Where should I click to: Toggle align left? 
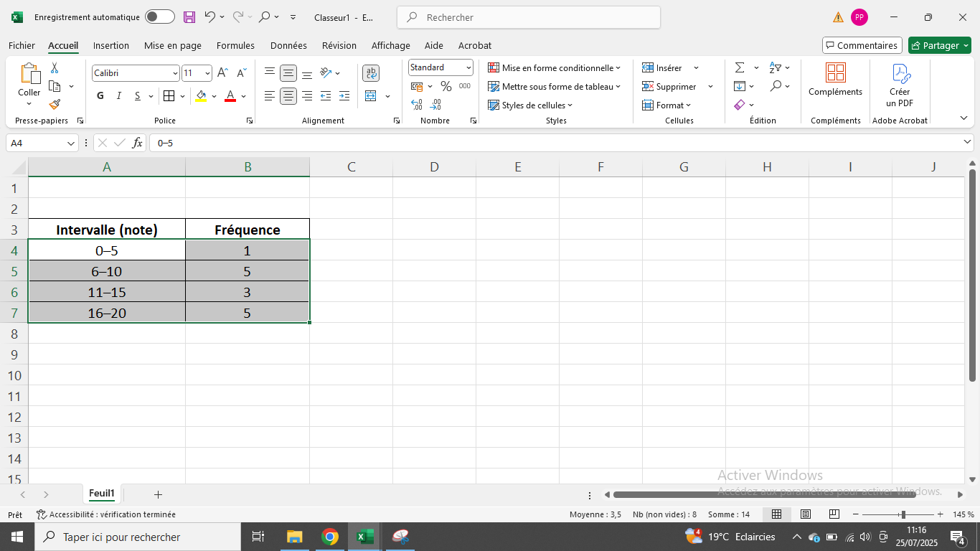(x=270, y=96)
